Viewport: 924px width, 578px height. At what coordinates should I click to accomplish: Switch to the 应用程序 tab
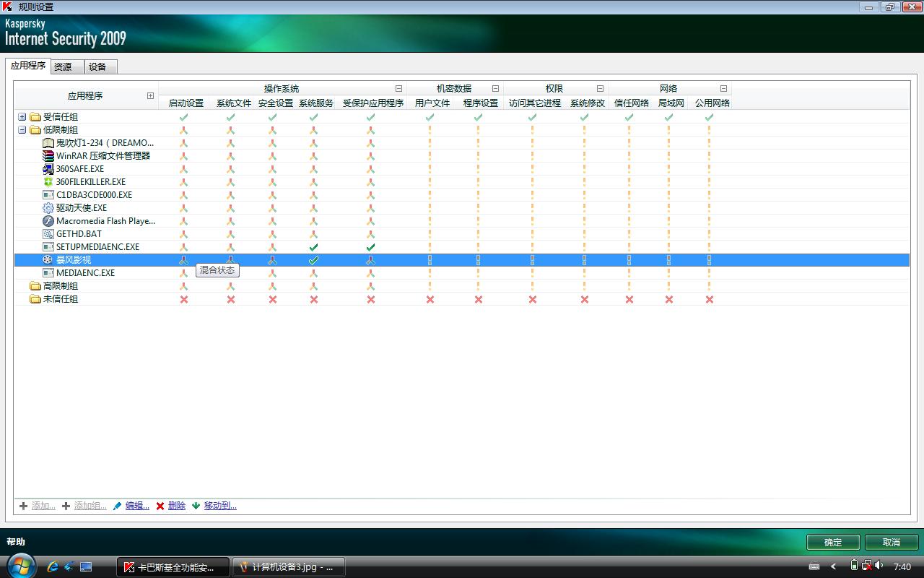point(28,66)
